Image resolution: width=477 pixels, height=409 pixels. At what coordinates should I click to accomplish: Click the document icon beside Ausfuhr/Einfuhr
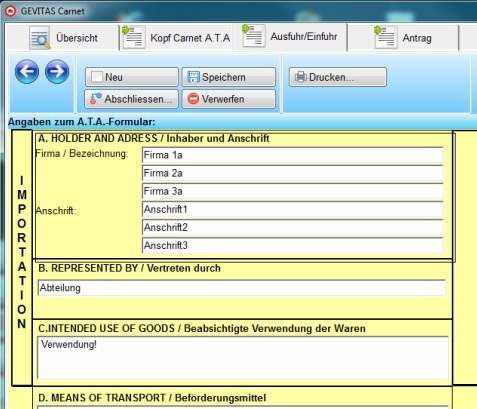253,36
